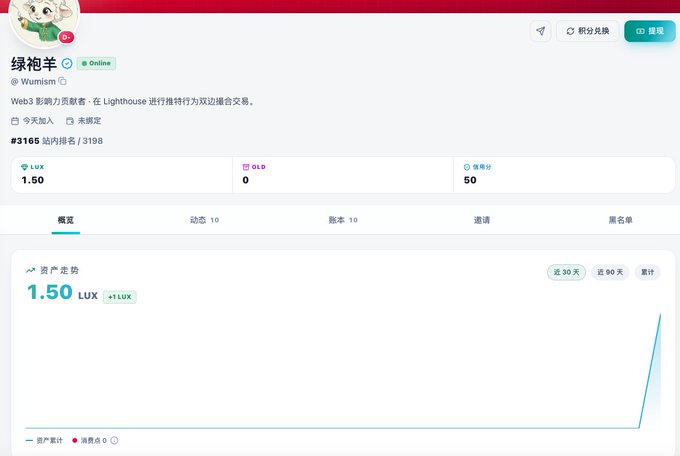Click the paper plane share icon

click(540, 31)
